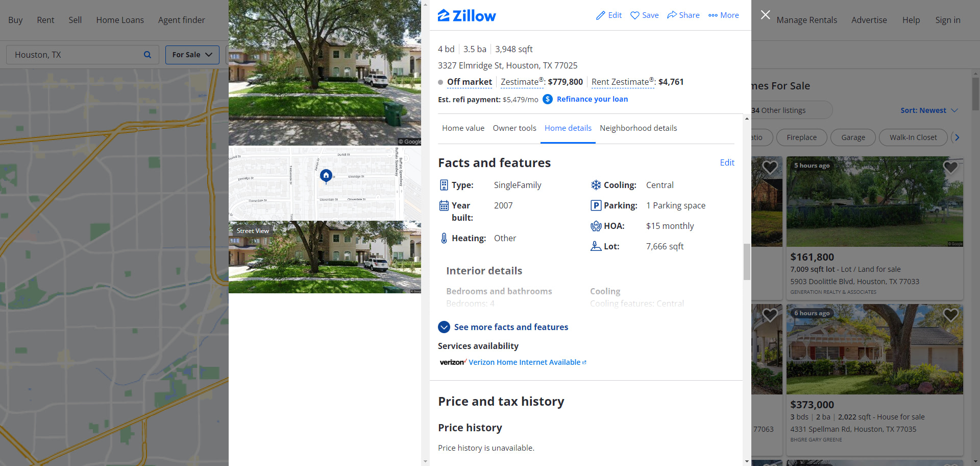Filter by the Garage chip

[853, 137]
